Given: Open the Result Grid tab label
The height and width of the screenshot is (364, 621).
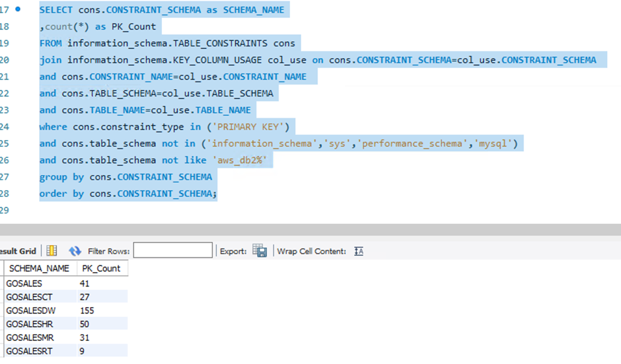Looking at the screenshot, I should point(18,251).
